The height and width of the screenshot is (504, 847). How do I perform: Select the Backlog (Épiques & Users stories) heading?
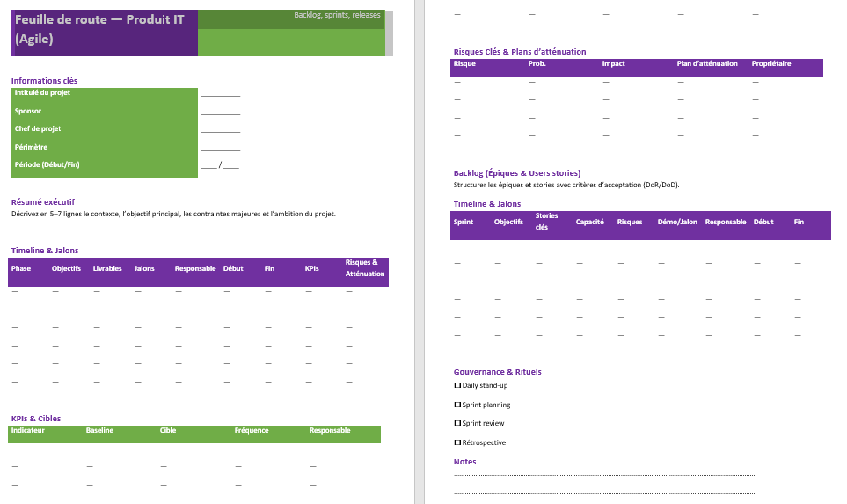pyautogui.click(x=516, y=173)
